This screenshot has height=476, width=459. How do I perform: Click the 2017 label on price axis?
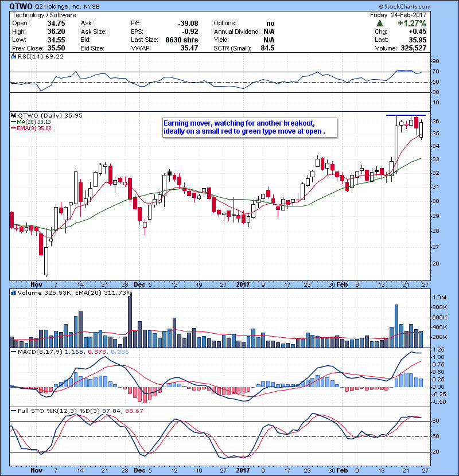pos(243,284)
